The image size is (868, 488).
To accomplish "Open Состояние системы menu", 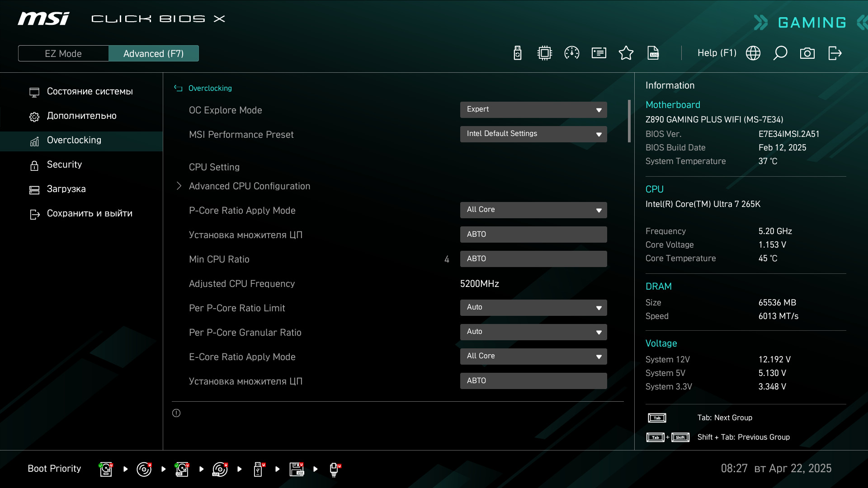I will click(x=81, y=92).
